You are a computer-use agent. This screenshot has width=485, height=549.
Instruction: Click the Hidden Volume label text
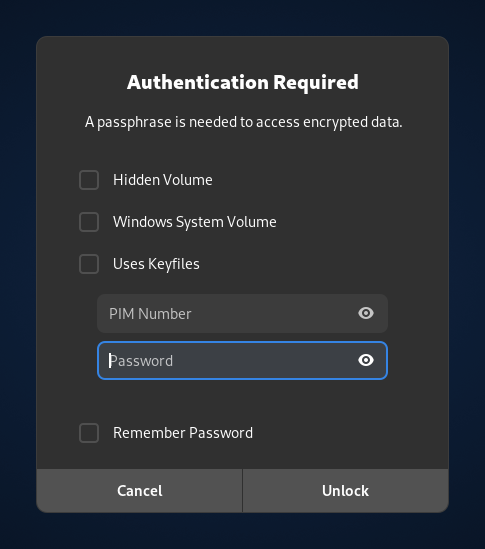tap(162, 180)
